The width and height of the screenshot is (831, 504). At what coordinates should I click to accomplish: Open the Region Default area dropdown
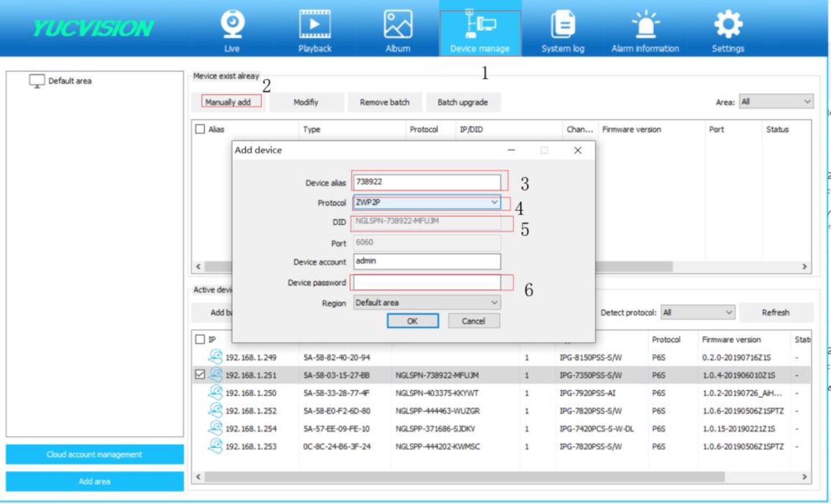494,303
